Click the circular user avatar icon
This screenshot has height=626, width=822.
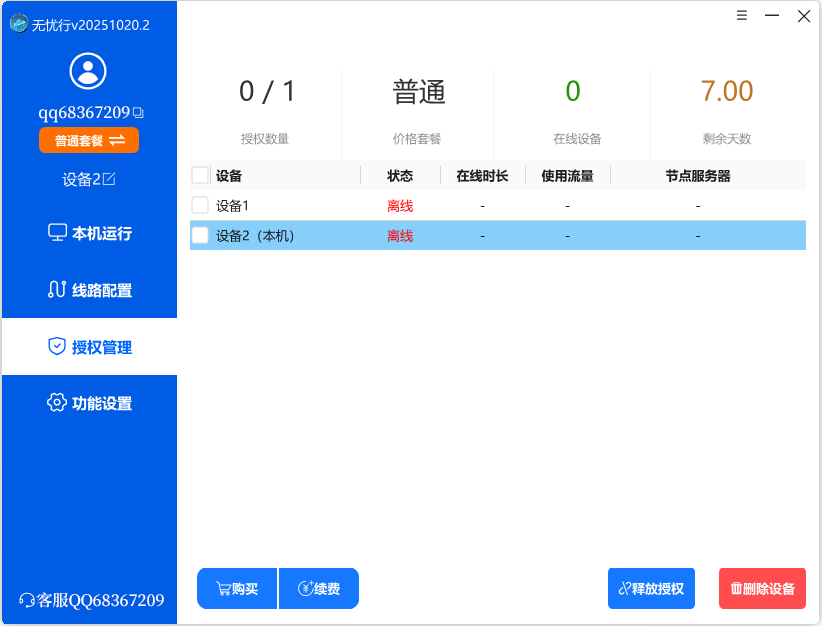(88, 71)
